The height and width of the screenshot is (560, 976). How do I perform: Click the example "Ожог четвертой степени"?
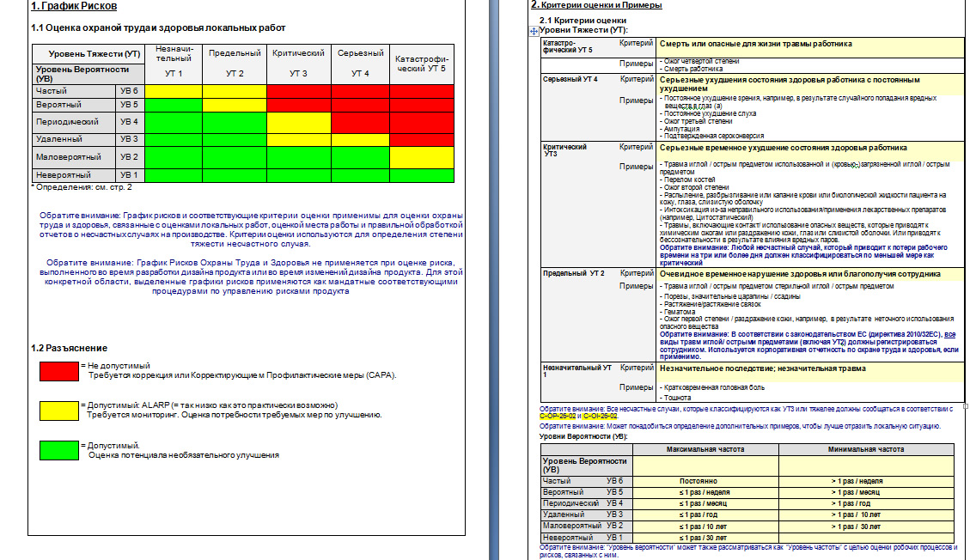[x=701, y=61]
